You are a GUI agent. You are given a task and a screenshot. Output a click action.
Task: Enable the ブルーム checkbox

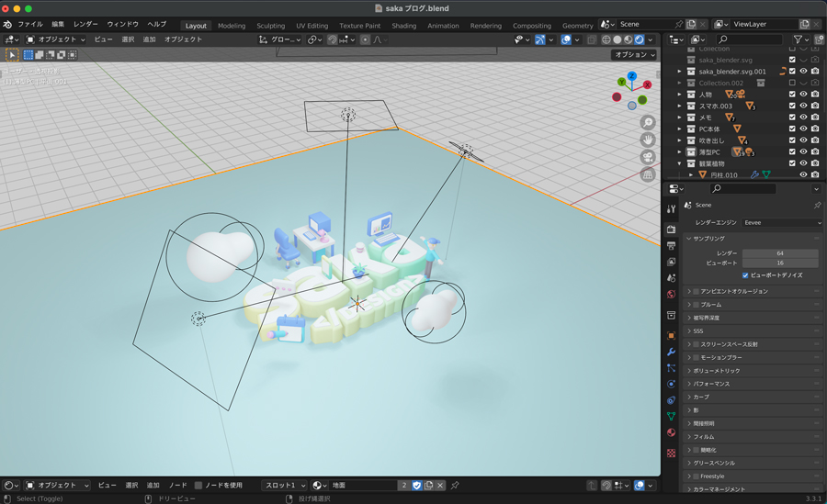[x=697, y=304]
